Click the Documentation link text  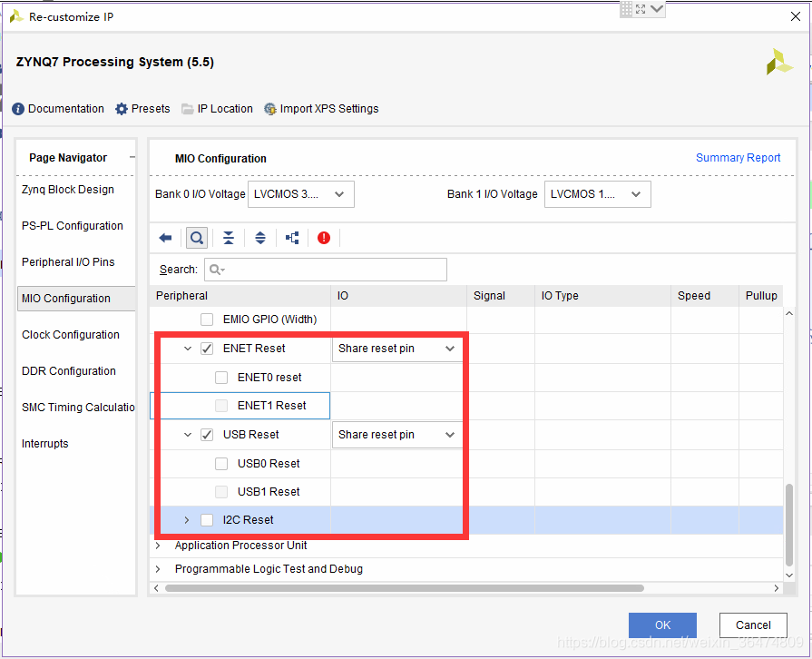(x=65, y=109)
